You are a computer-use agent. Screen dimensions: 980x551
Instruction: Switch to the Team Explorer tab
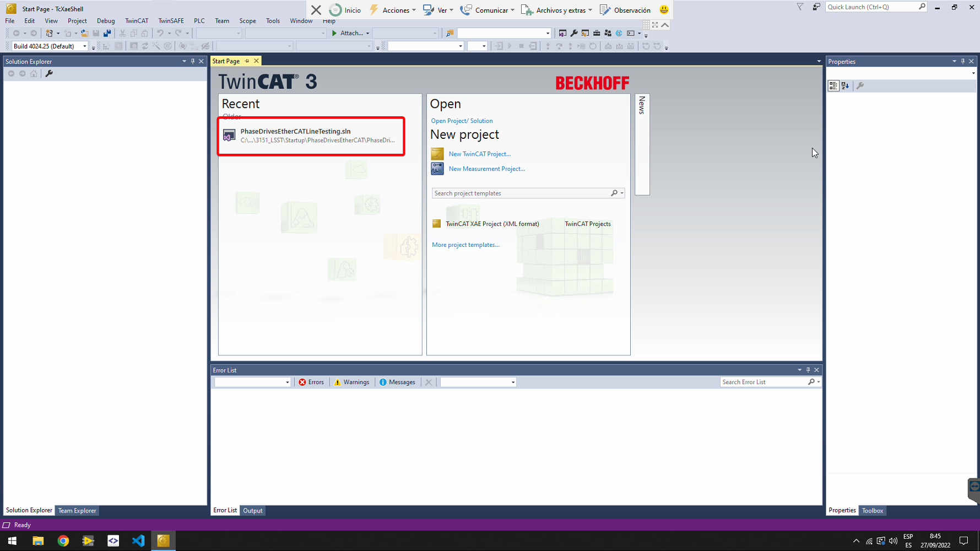[x=77, y=511]
